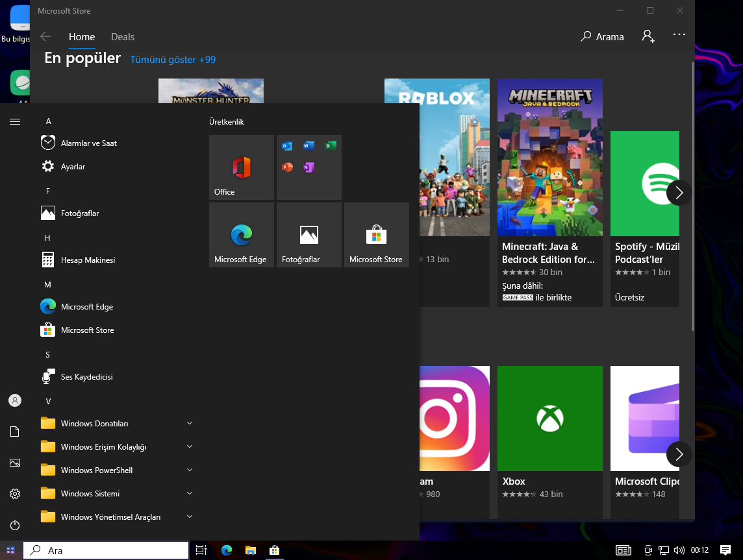The height and width of the screenshot is (560, 743).
Task: Click the user account icon in Start sidebar
Action: click(15, 400)
